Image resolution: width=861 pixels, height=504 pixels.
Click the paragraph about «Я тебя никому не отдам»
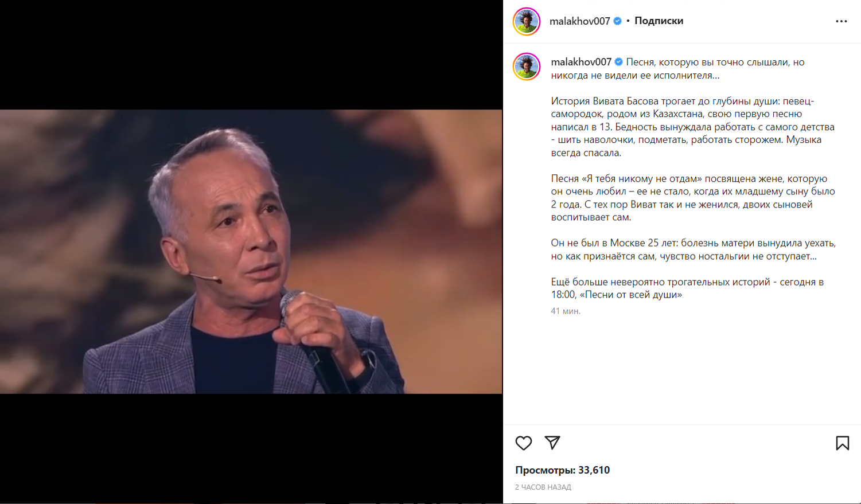[693, 198]
